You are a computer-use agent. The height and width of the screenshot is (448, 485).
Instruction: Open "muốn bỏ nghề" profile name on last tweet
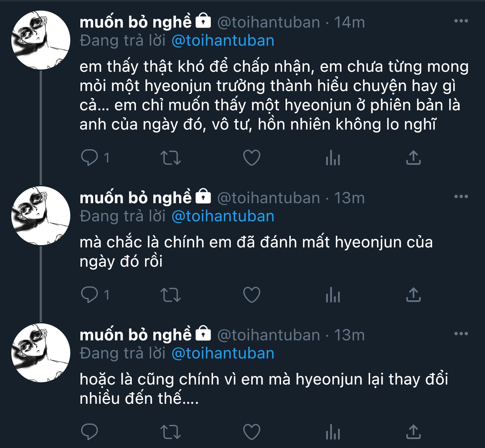coord(136,335)
